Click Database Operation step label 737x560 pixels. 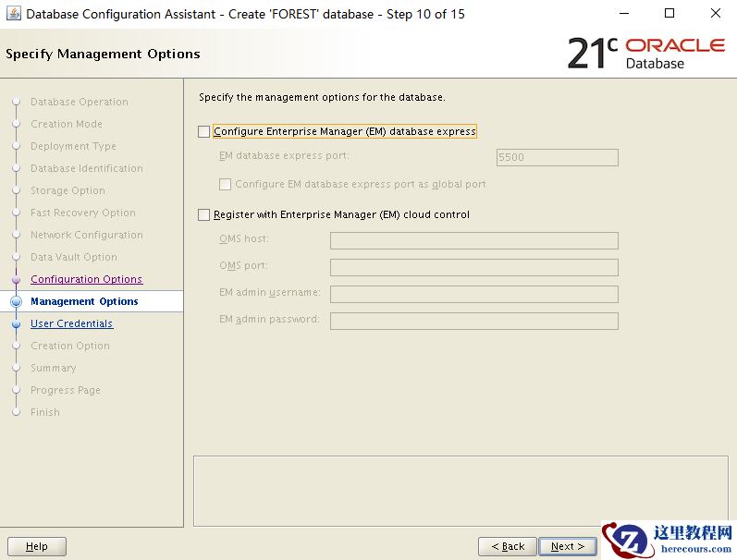coord(80,102)
